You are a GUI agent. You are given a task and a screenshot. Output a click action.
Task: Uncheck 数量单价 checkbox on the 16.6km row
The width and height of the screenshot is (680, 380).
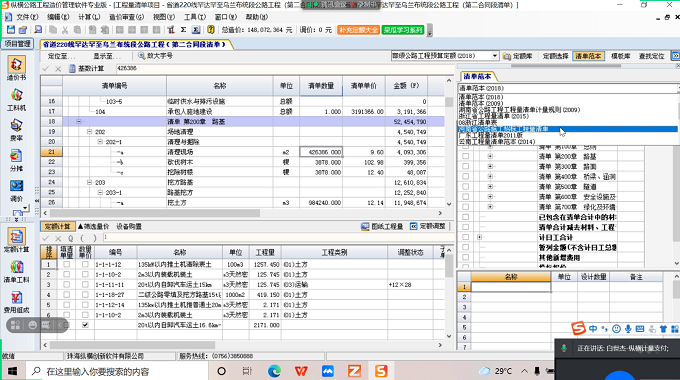[85, 325]
